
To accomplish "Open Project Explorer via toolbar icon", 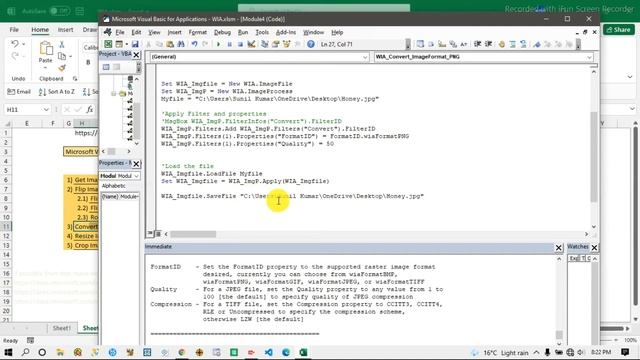I will click(x=264, y=44).
